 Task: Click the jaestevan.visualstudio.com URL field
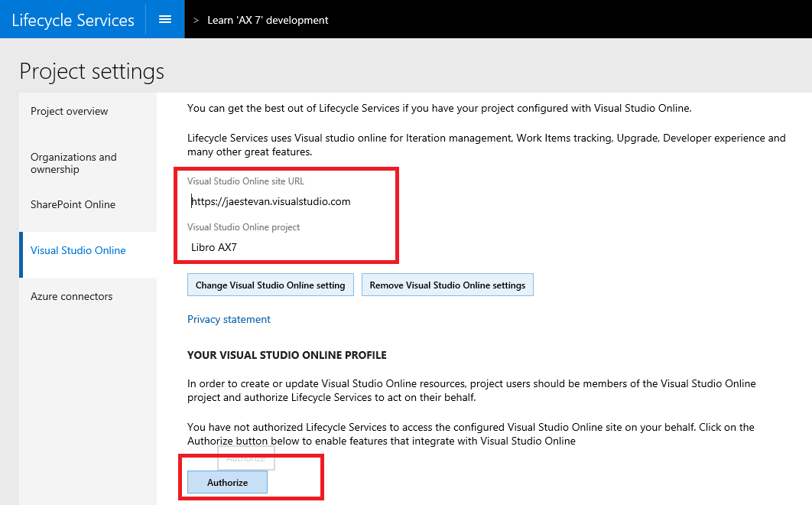pyautogui.click(x=271, y=202)
